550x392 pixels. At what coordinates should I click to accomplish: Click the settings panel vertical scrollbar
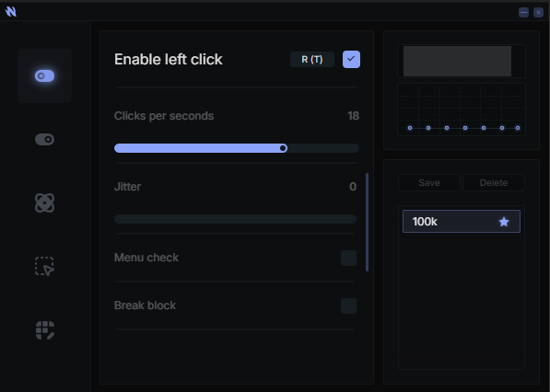[368, 222]
